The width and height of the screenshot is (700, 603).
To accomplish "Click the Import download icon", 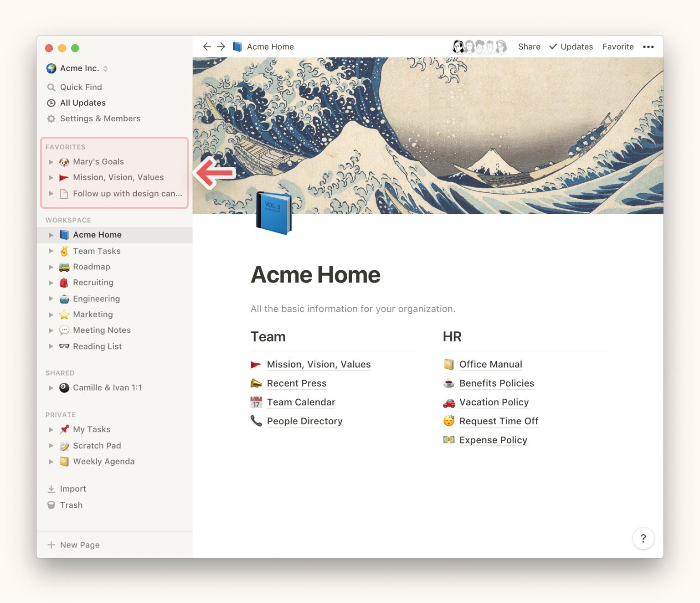I will click(51, 489).
